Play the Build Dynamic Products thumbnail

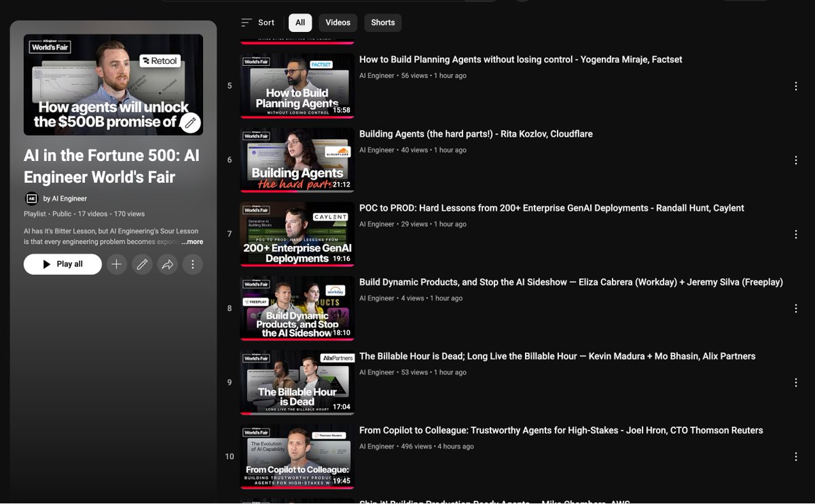click(x=297, y=308)
